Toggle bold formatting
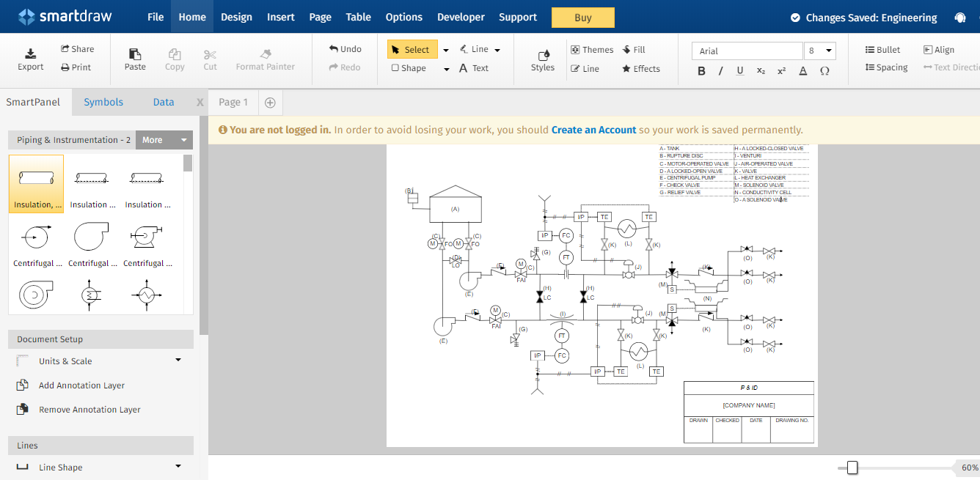Screen dimensions: 980x480 click(x=701, y=71)
